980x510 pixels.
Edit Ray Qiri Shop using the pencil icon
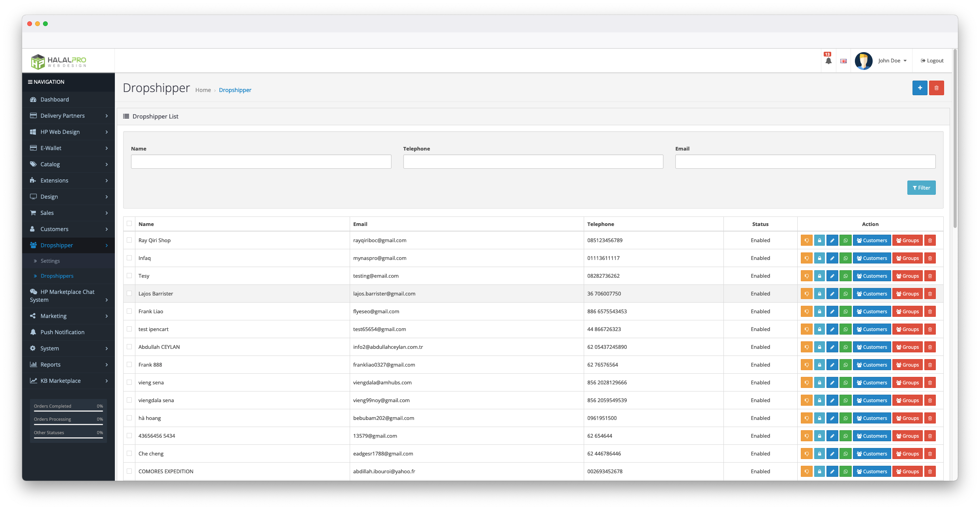[x=832, y=240]
